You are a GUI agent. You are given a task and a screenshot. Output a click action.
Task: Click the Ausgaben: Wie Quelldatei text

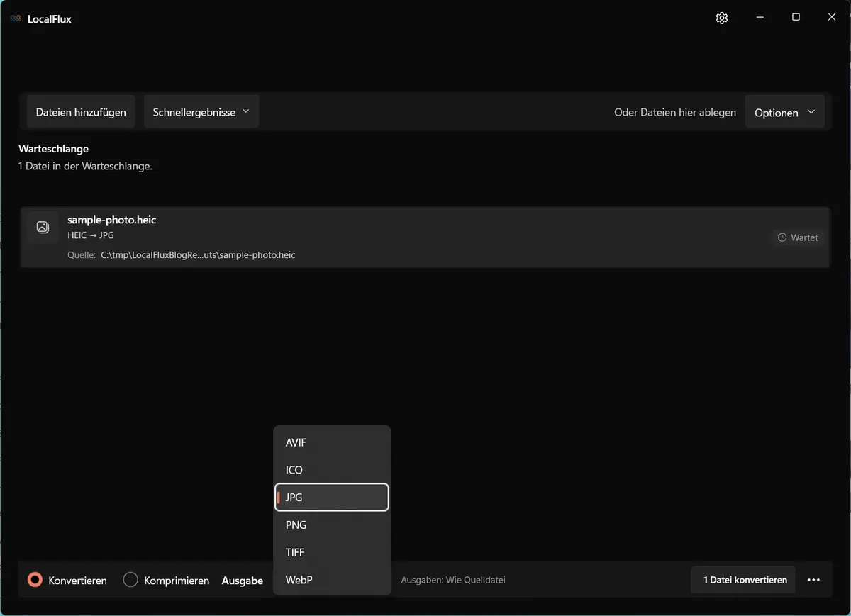pyautogui.click(x=453, y=580)
